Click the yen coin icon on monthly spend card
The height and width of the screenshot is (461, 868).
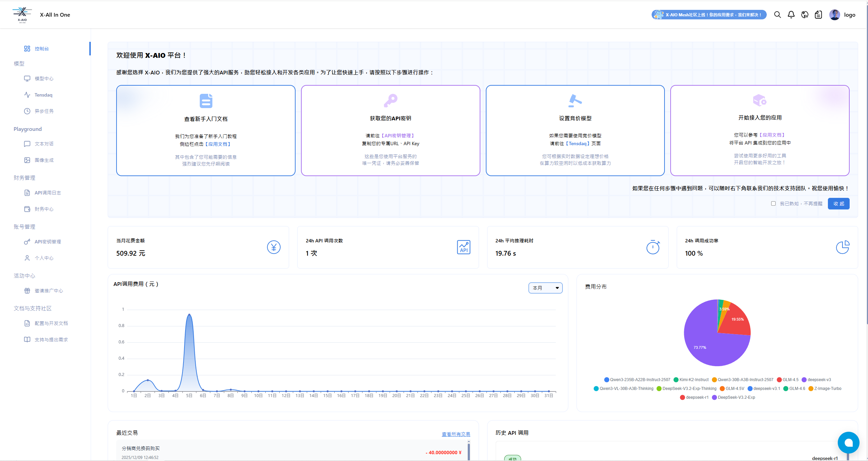pos(273,247)
